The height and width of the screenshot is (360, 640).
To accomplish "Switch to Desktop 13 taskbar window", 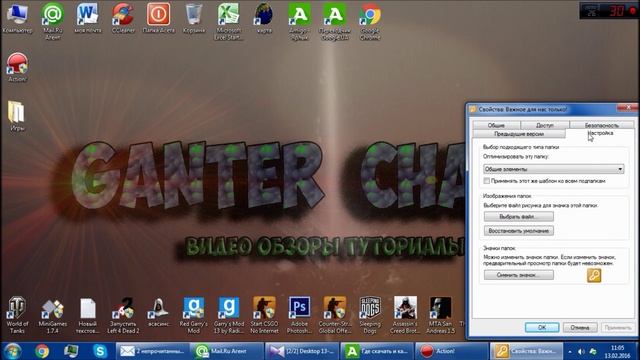I will click(302, 351).
